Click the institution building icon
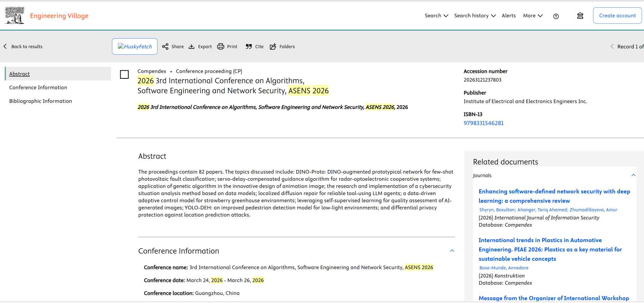Screen dimensions: 644x303 coord(580,16)
